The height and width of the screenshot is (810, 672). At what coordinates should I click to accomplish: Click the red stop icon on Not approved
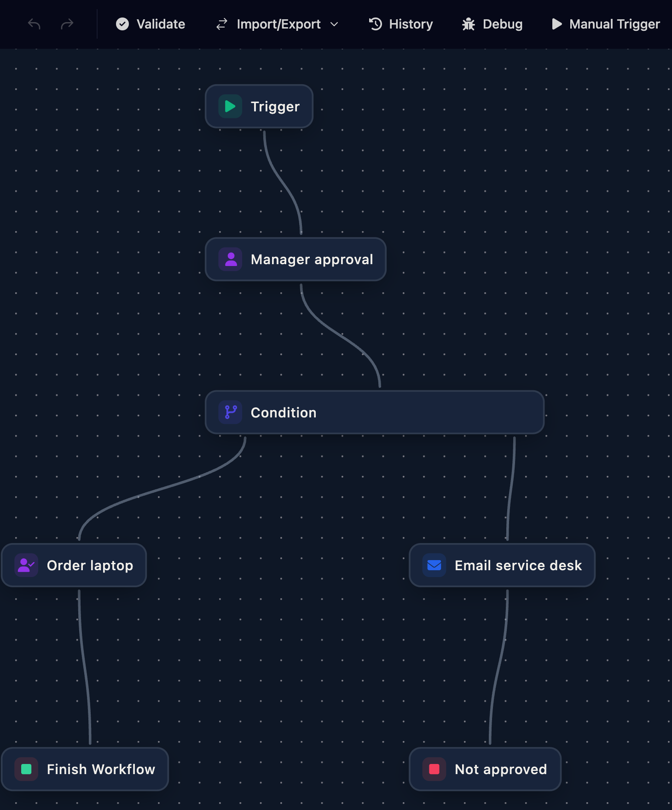(434, 769)
